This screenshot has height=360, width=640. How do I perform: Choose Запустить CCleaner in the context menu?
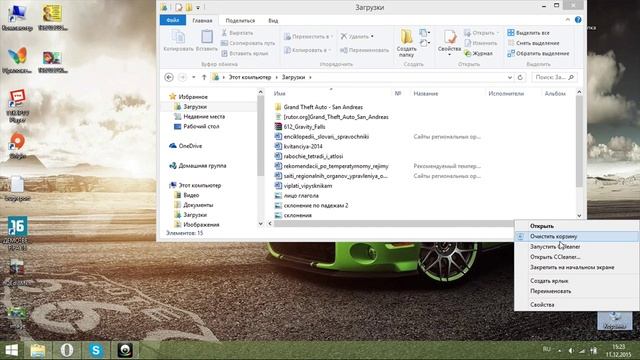pyautogui.click(x=555, y=247)
